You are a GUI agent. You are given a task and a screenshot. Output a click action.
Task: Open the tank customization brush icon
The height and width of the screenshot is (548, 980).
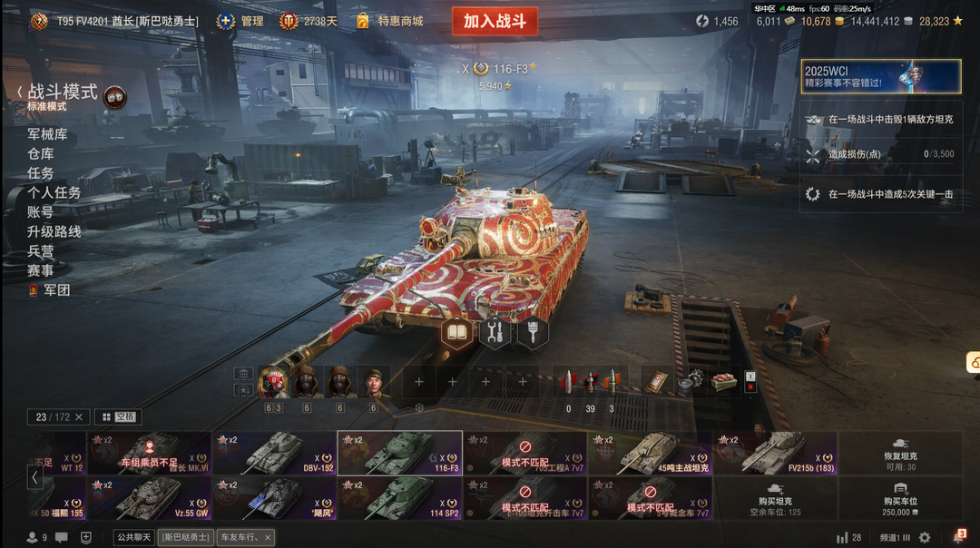click(533, 332)
